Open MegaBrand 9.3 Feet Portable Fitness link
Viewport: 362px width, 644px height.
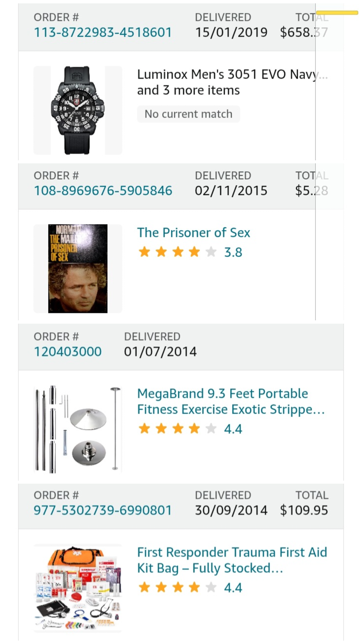[x=231, y=401]
